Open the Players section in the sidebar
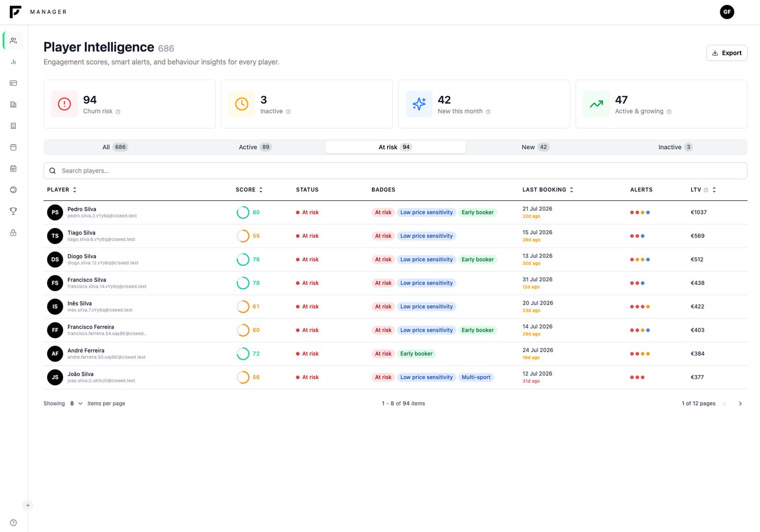 [14, 41]
